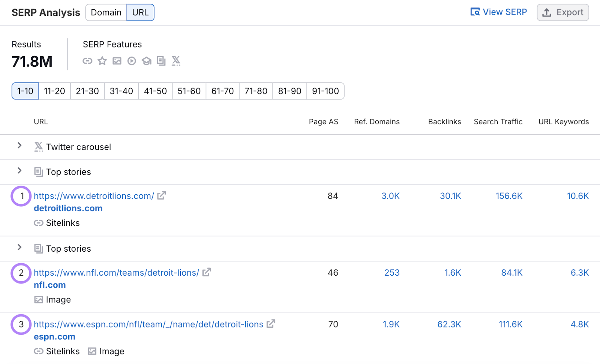
Task: Click Search Traffic value 156.6K
Action: click(x=509, y=196)
